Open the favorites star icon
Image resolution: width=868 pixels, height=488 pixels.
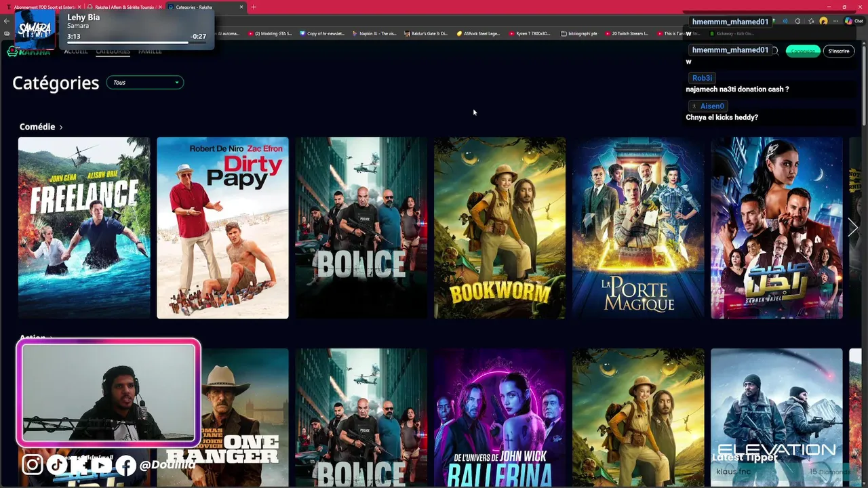pyautogui.click(x=811, y=21)
